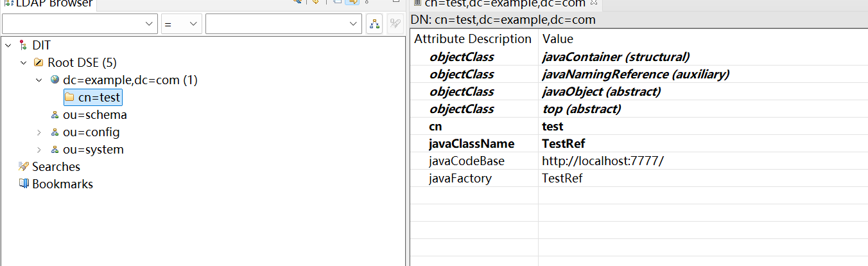This screenshot has height=266, width=868.
Task: Switch to the cn=test,dc=example,dc=com editor tab
Action: (x=504, y=3)
